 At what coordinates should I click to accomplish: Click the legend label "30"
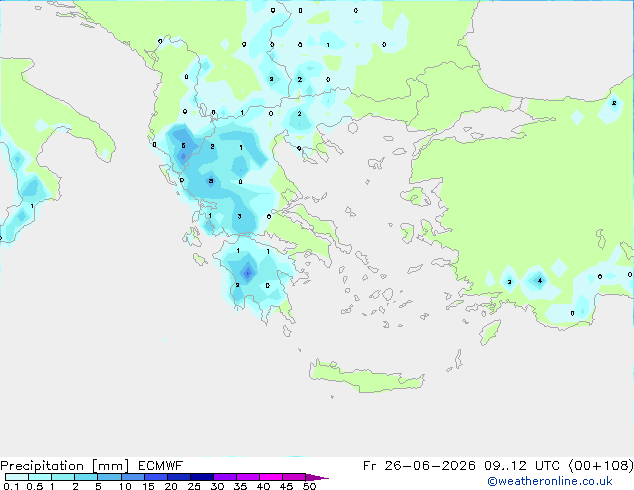(217, 486)
